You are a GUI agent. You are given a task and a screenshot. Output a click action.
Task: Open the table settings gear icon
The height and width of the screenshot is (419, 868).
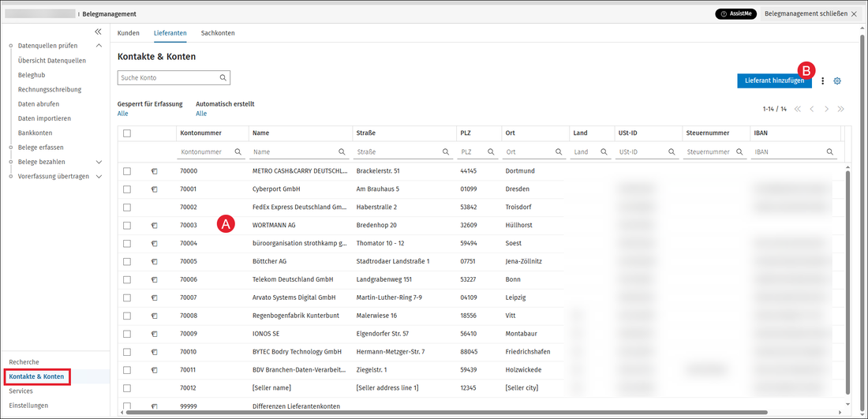click(837, 80)
